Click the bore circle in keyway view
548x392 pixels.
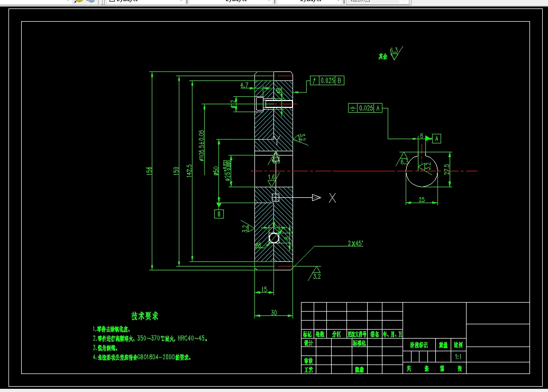(x=422, y=171)
